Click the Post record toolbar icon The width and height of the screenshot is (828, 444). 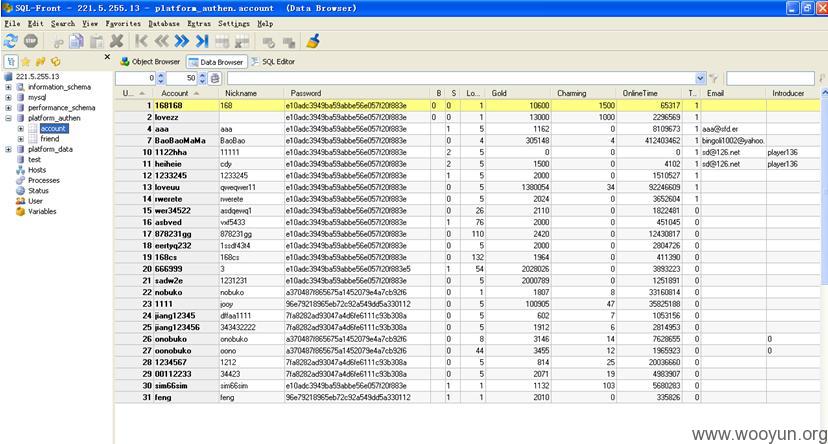(268, 42)
